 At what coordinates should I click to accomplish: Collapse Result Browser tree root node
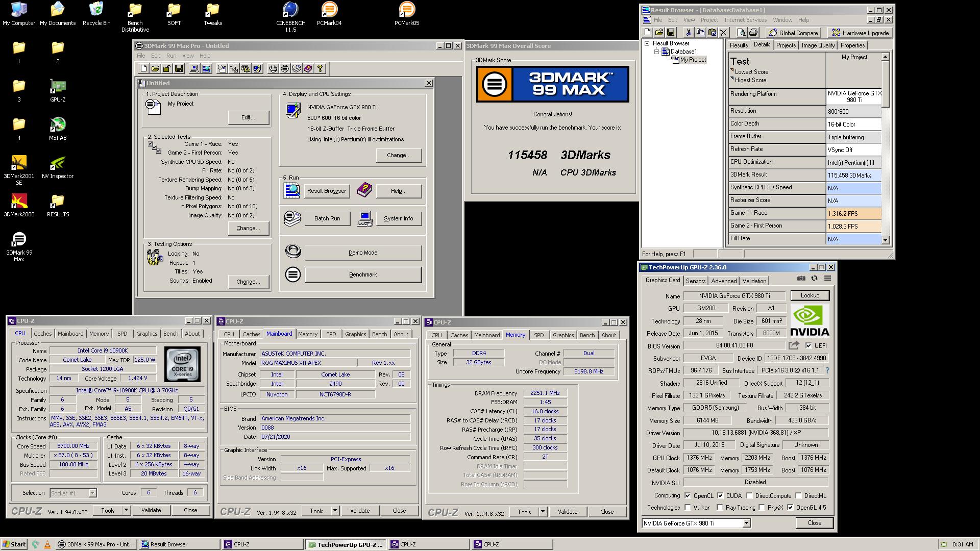pyautogui.click(x=647, y=43)
